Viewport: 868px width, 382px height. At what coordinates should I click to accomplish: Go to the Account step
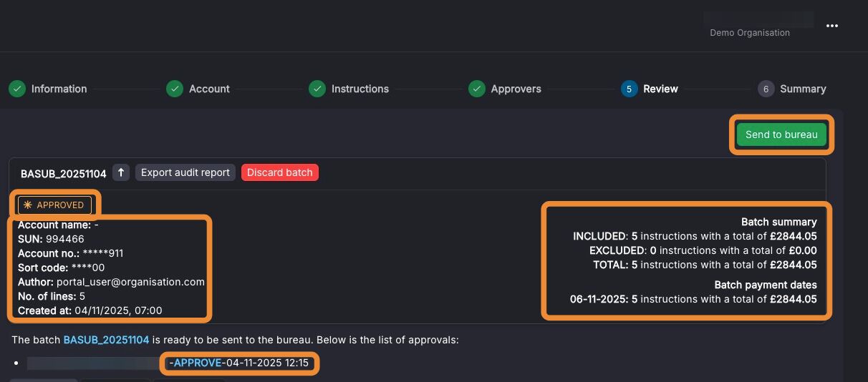pyautogui.click(x=209, y=89)
